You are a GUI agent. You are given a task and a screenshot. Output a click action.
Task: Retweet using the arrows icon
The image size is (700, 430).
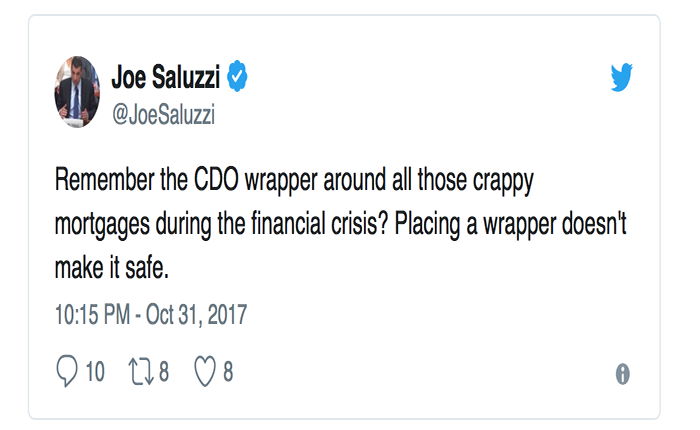pos(138,372)
